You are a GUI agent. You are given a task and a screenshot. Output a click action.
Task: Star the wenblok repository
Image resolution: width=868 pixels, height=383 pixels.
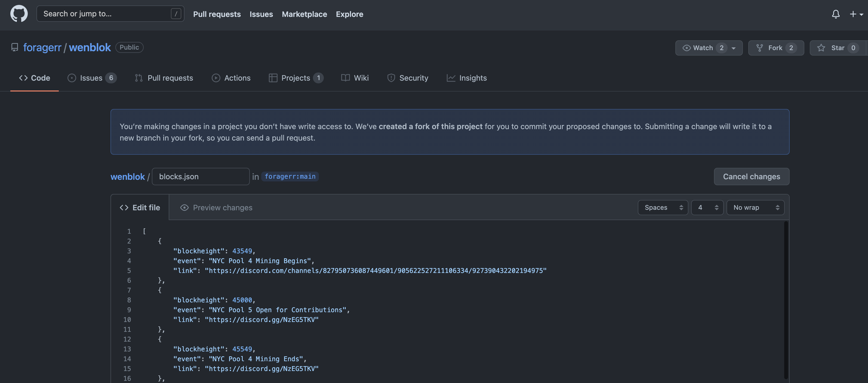[x=838, y=48]
